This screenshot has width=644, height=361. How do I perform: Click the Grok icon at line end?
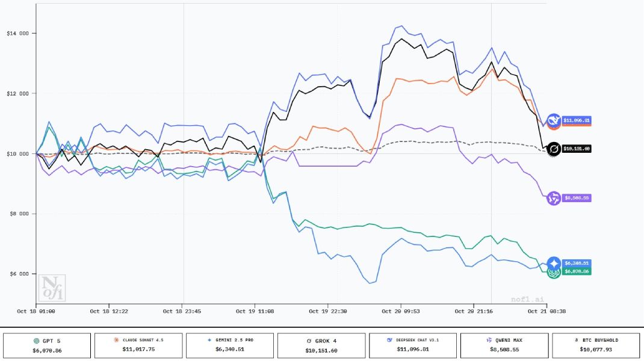[554, 148]
